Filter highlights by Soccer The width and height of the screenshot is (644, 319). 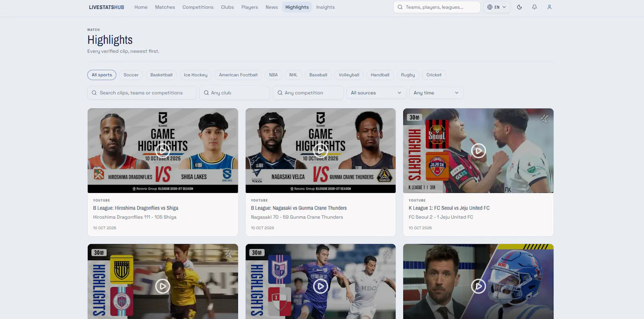pyautogui.click(x=131, y=75)
